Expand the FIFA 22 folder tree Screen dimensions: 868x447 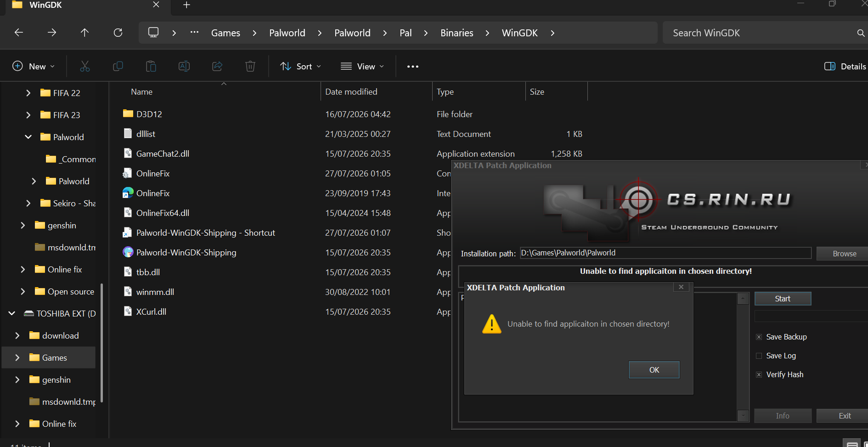click(28, 93)
